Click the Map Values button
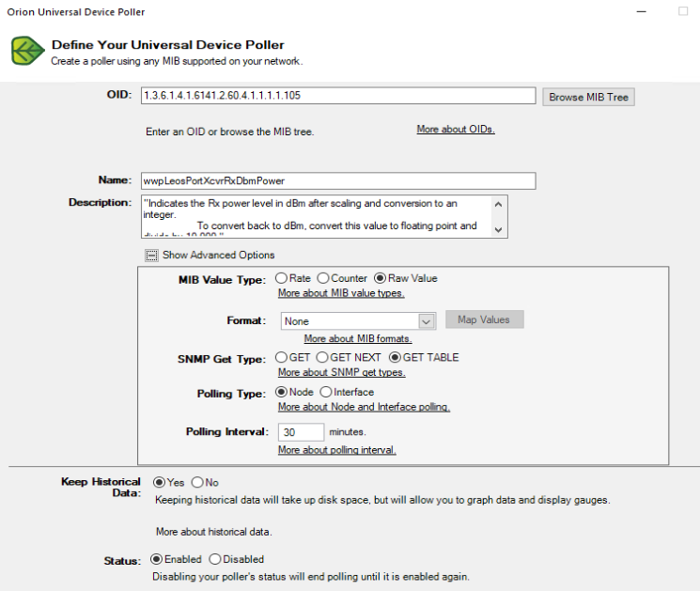 tap(485, 319)
